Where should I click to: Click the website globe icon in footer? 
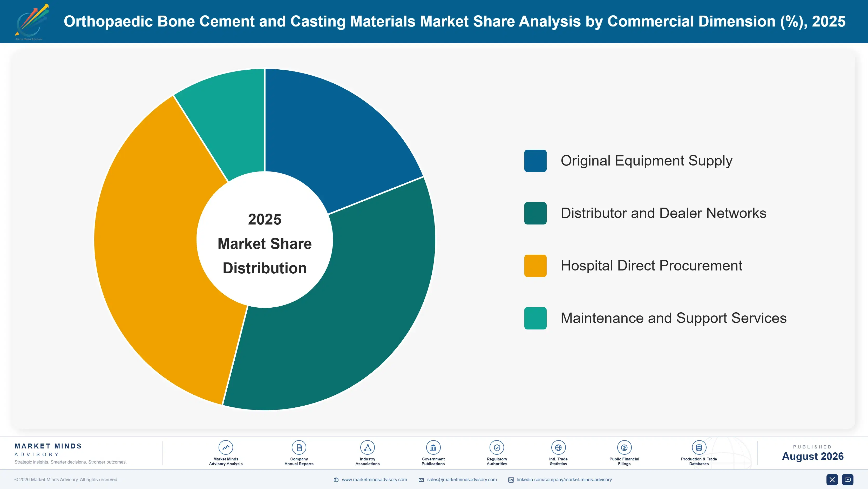(336, 480)
